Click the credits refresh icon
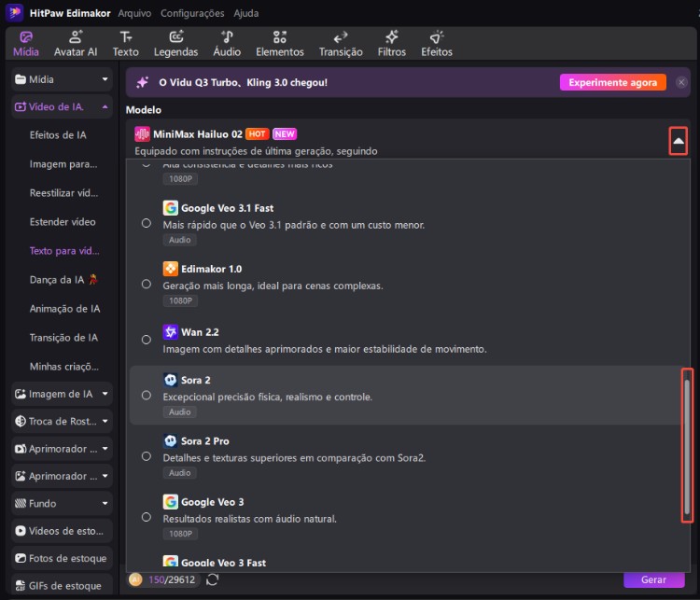This screenshot has width=700, height=600. click(213, 579)
